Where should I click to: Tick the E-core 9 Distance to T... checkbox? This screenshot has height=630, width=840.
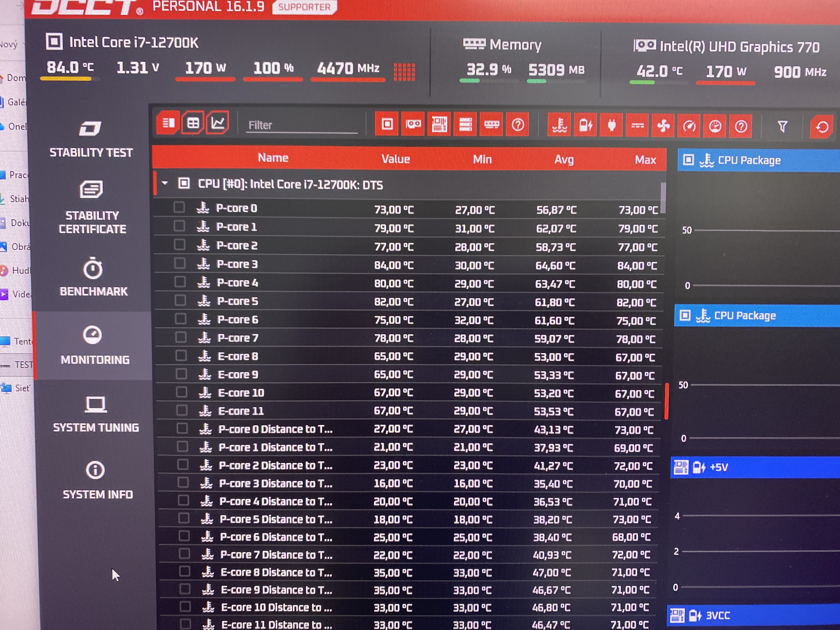tap(185, 589)
